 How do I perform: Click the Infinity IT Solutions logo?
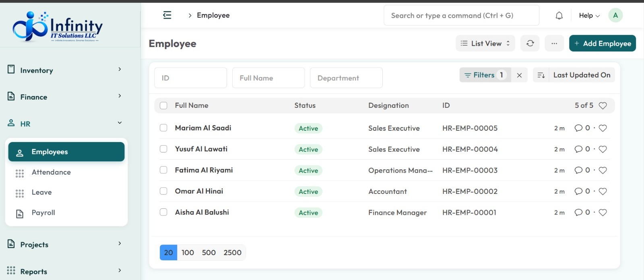(x=58, y=26)
